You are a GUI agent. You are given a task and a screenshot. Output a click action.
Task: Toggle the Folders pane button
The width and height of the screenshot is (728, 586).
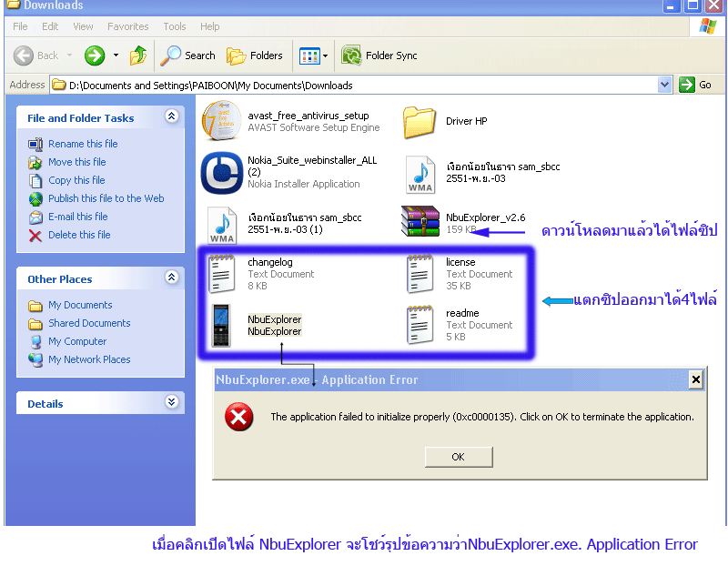tap(255, 56)
